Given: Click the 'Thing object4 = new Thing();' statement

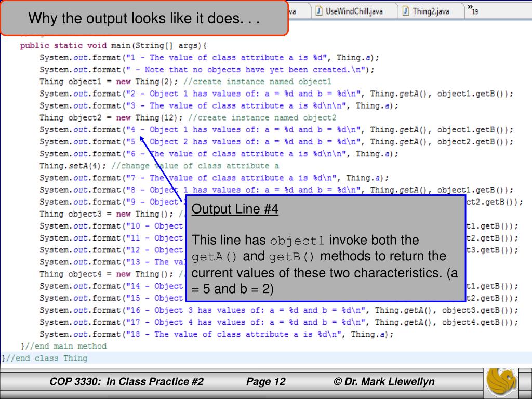Looking at the screenshot, I should [x=106, y=274].
